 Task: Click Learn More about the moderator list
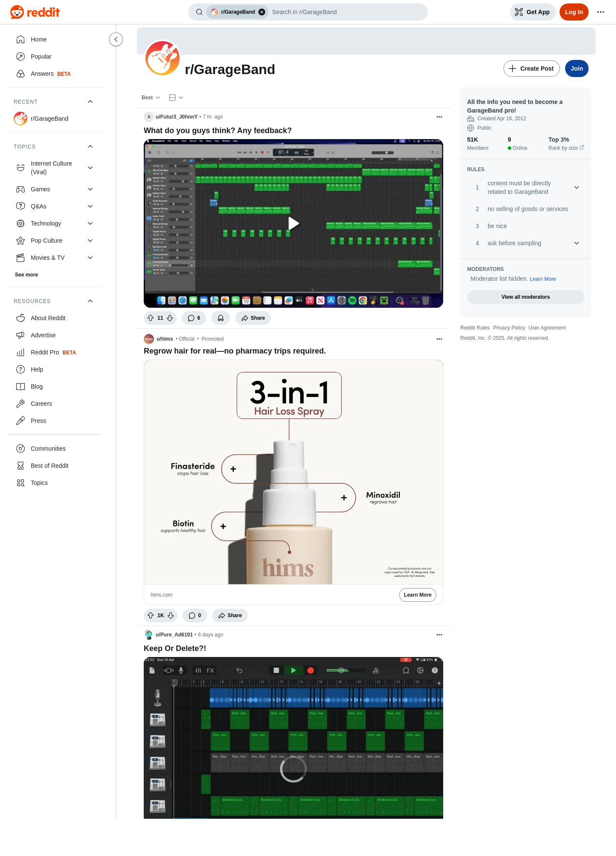point(543,279)
